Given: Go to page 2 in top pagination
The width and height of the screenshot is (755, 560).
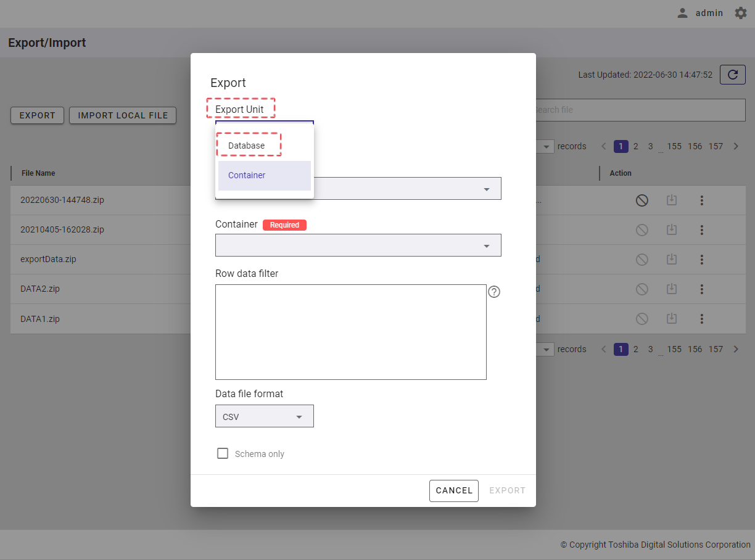Looking at the screenshot, I should [635, 146].
